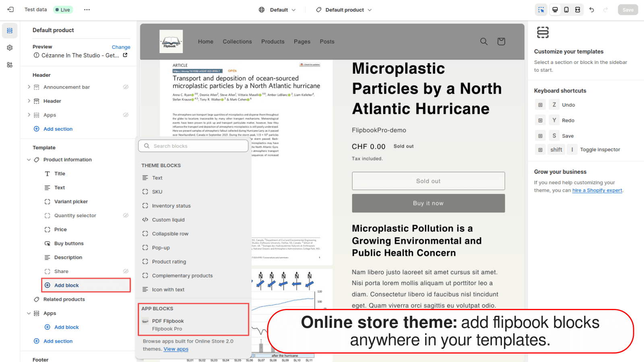The image size is (644, 362).
Task: Click the cart icon in the preview
Action: click(x=501, y=41)
